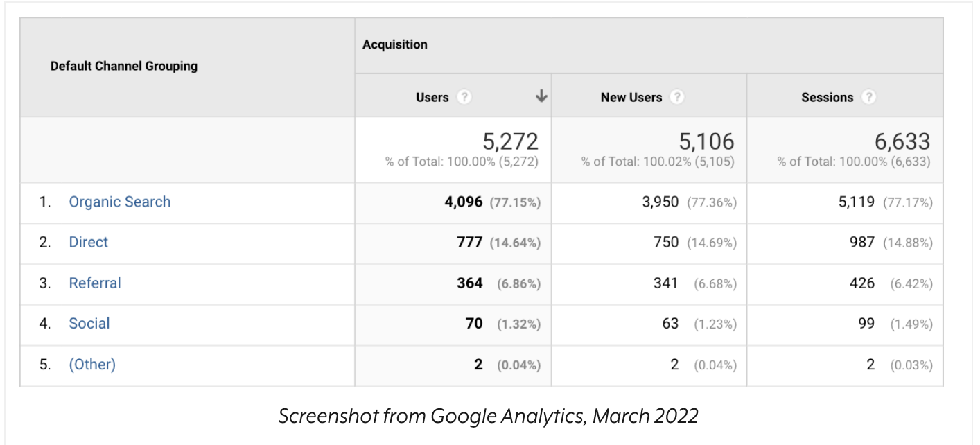Sort by the Users column header label

[432, 98]
